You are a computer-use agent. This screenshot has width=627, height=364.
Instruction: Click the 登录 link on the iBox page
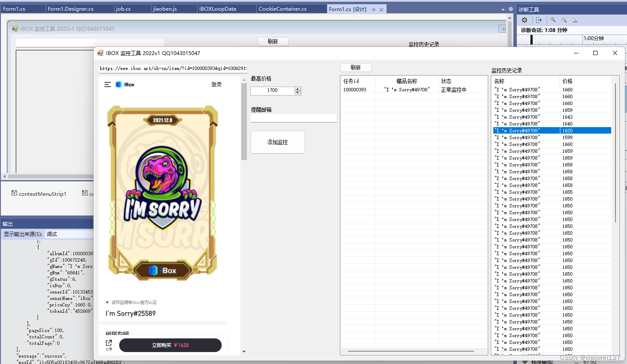tap(217, 84)
